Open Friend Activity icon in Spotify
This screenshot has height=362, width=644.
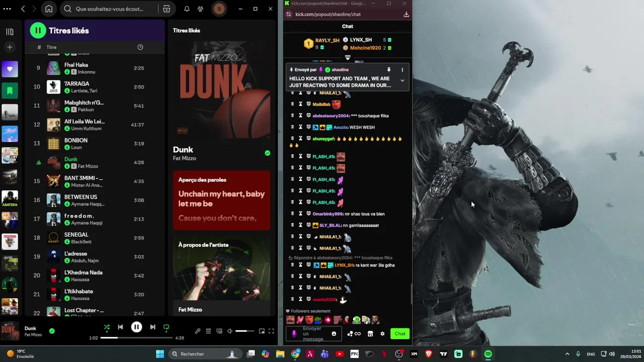(x=200, y=9)
